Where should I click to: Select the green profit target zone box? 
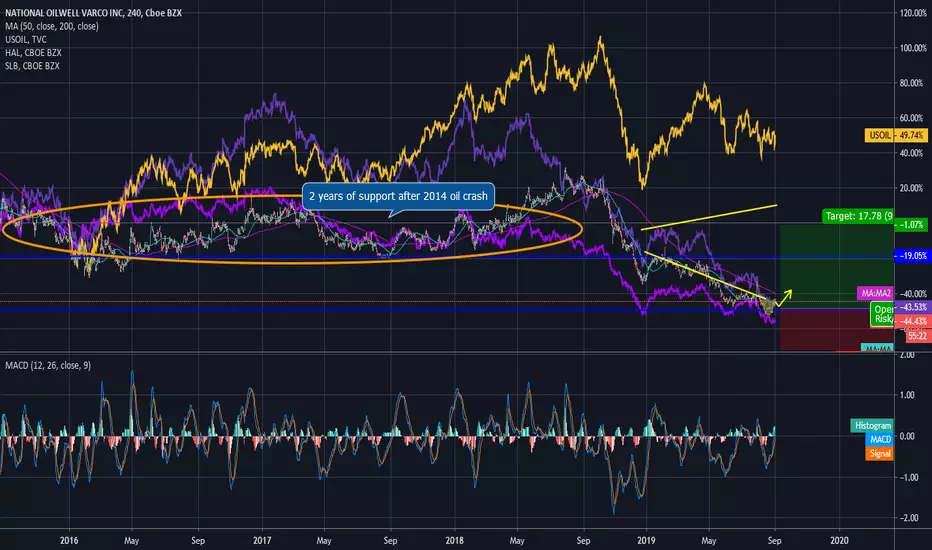click(x=836, y=266)
